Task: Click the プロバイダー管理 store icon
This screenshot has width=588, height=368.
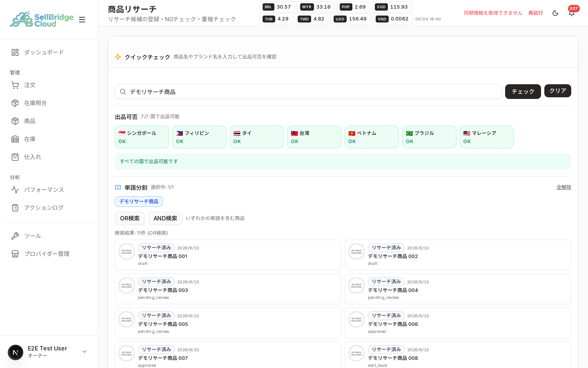Action: tap(15, 254)
